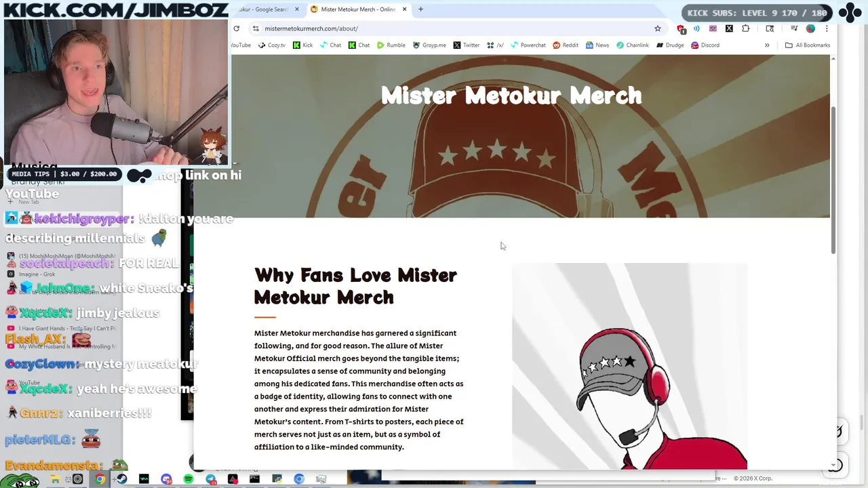Open the media control playlist icon

794,28
